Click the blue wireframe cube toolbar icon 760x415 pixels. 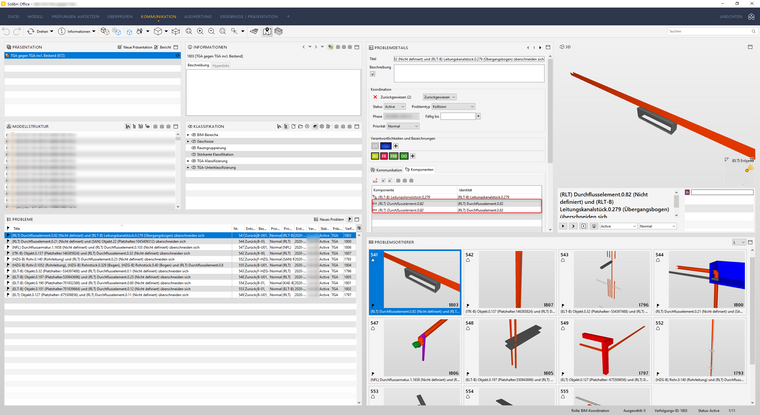(129, 32)
